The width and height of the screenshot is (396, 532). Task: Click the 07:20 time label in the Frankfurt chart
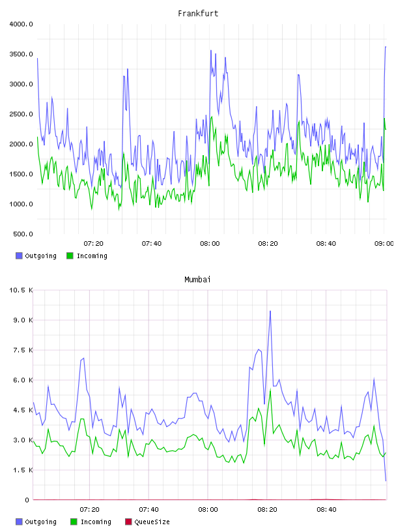[x=93, y=244]
